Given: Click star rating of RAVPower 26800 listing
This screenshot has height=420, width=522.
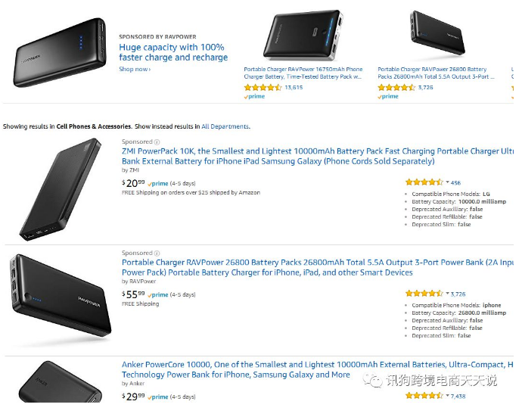Looking at the screenshot, I should 424,294.
